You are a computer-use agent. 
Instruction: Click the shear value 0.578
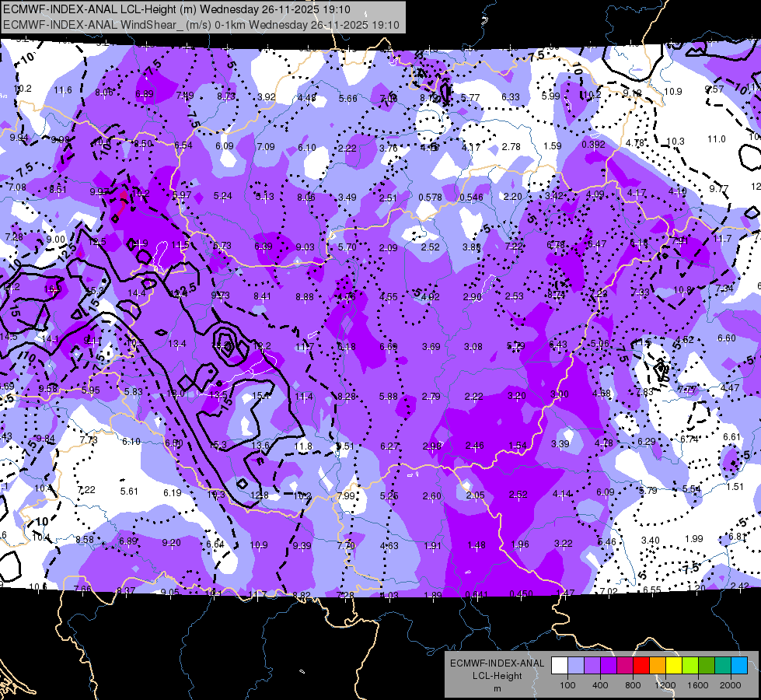tap(430, 198)
